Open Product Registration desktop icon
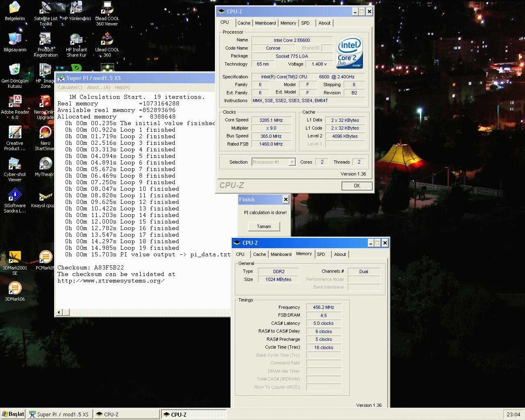Image resolution: width=525 pixels, height=420 pixels. tap(46, 45)
